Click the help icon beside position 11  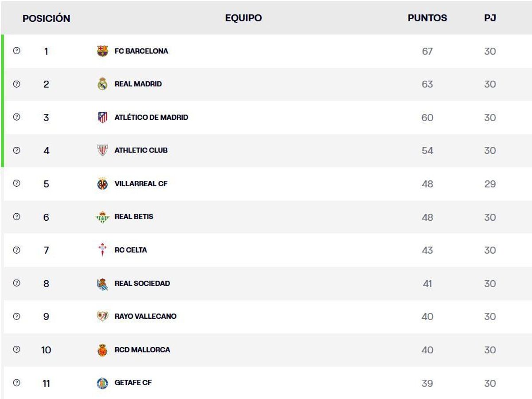(17, 383)
